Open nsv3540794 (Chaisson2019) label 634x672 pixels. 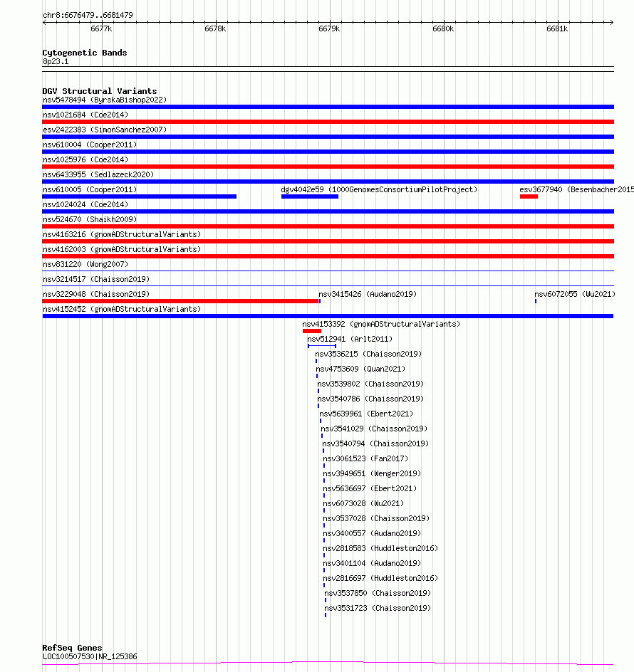click(375, 444)
